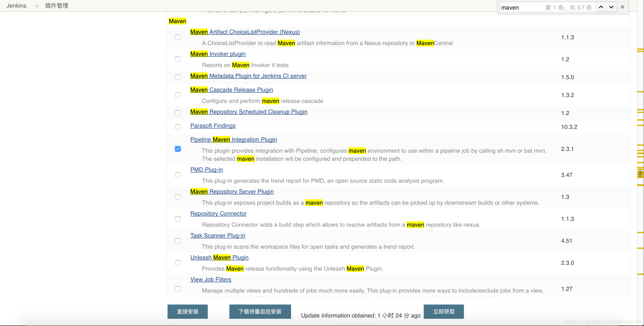Check Repository Connector checkbox
Image resolution: width=644 pixels, height=326 pixels.
point(178,219)
